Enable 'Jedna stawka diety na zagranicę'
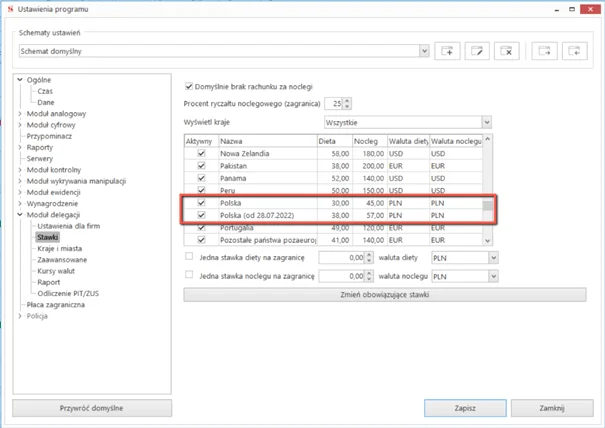The height and width of the screenshot is (428, 605). pos(189,258)
